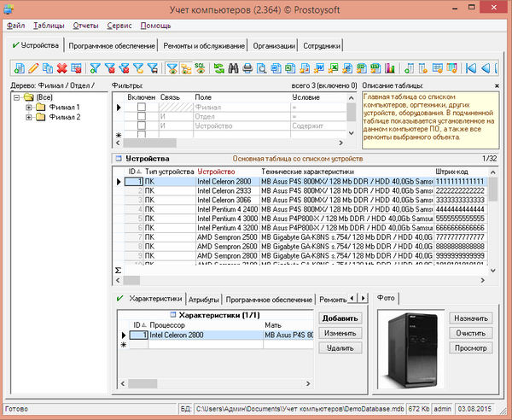Click the Добавить button
Viewport: 512px width, 420px height.
point(340,318)
